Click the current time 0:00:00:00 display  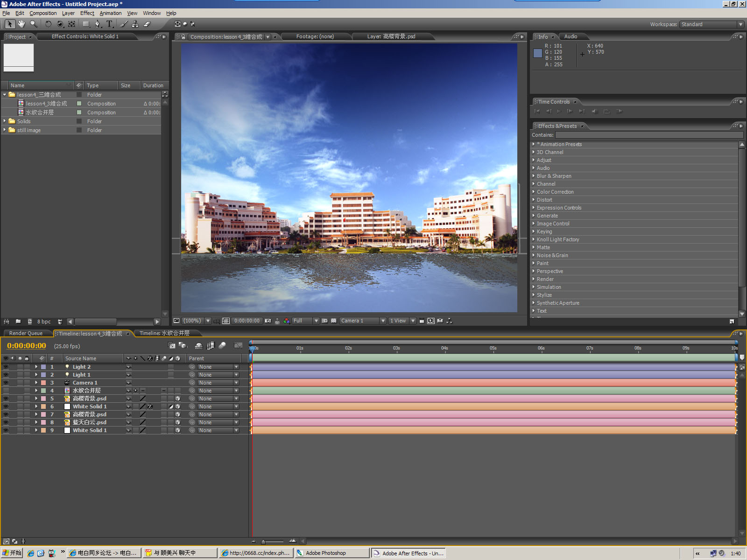(27, 346)
